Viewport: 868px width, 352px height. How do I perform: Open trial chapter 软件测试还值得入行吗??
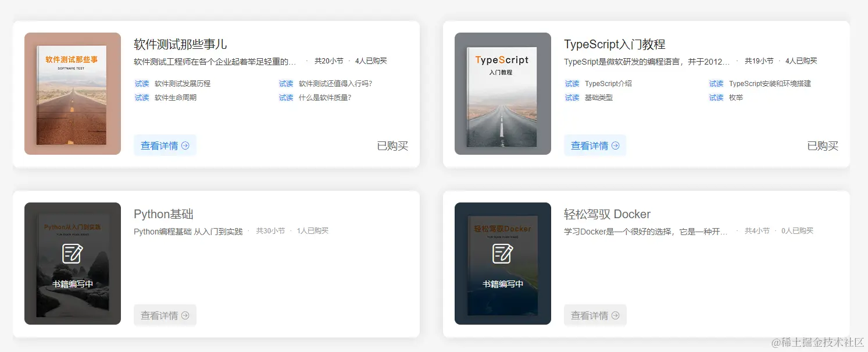[335, 84]
